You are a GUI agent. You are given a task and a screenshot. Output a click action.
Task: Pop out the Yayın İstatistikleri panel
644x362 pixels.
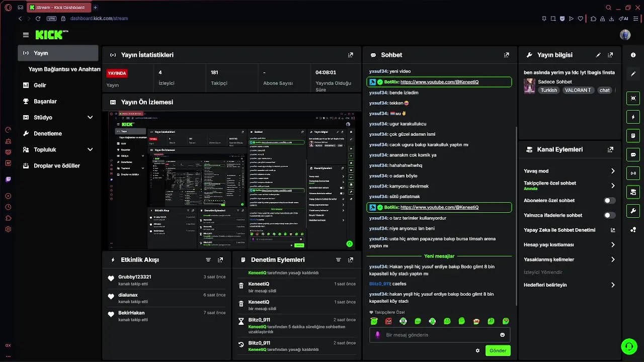tap(351, 55)
